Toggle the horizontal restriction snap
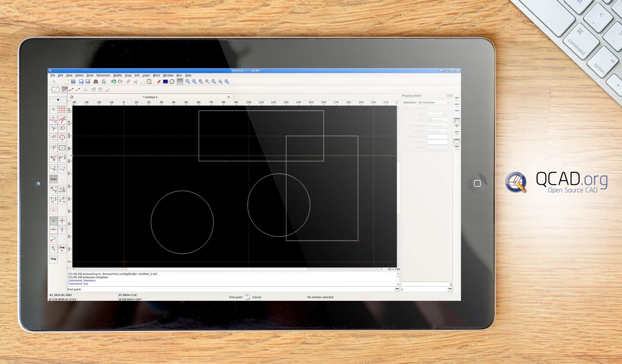 53,230
